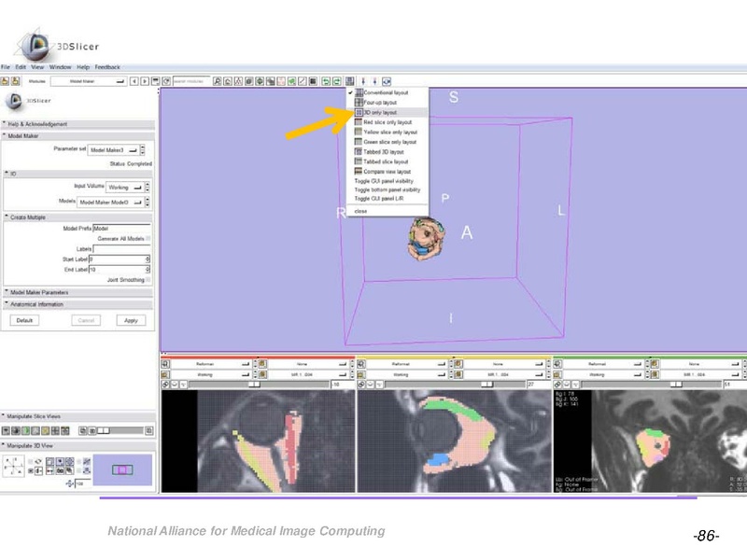Image resolution: width=747 pixels, height=560 pixels.
Task: Open the Input Volume dropdown showing Working
Action: [125, 188]
